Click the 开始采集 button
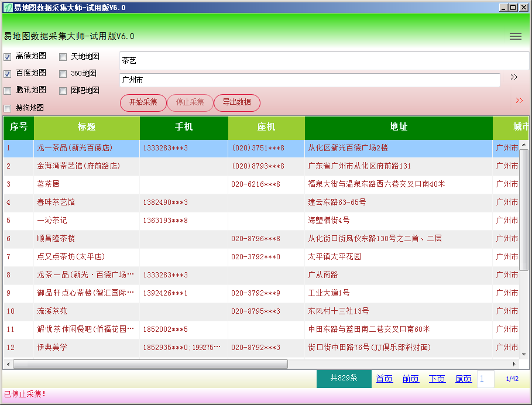 (143, 102)
